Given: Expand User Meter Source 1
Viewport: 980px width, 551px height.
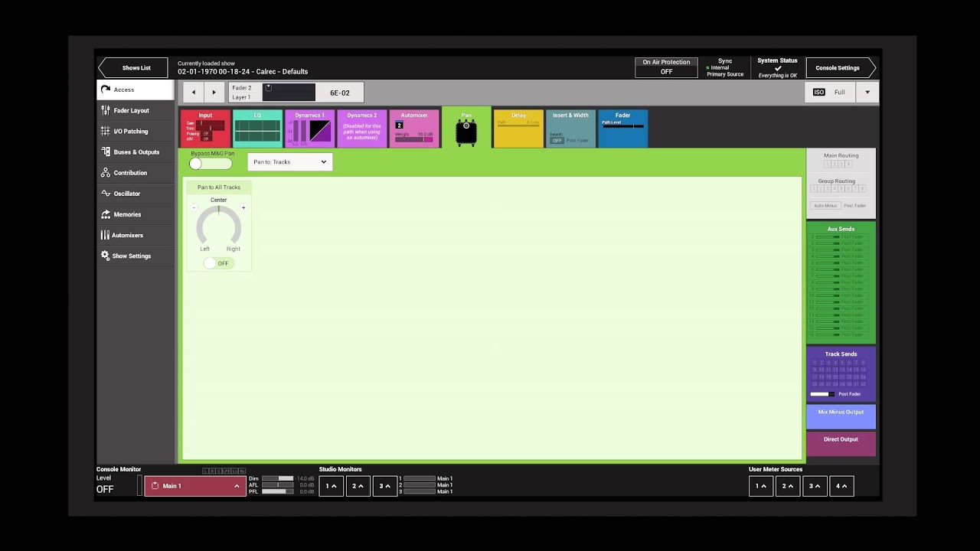Looking at the screenshot, I should coord(761,486).
